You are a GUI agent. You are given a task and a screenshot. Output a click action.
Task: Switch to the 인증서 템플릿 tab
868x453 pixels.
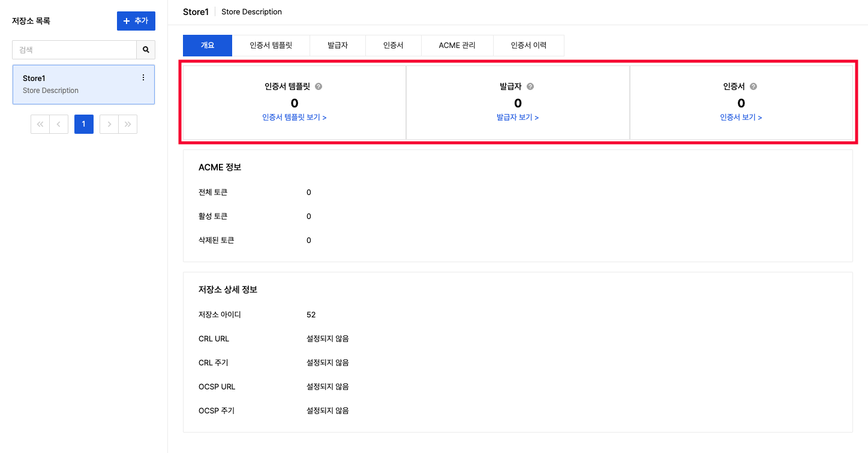[271, 46]
